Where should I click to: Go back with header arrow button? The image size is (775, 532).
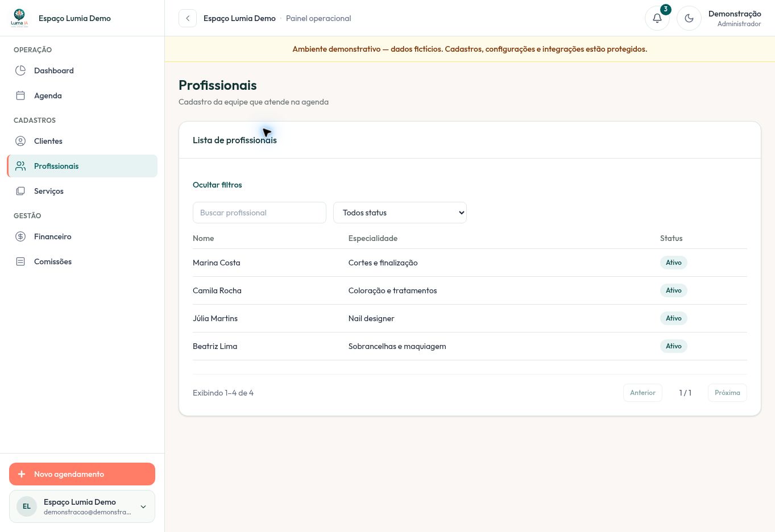pos(188,18)
